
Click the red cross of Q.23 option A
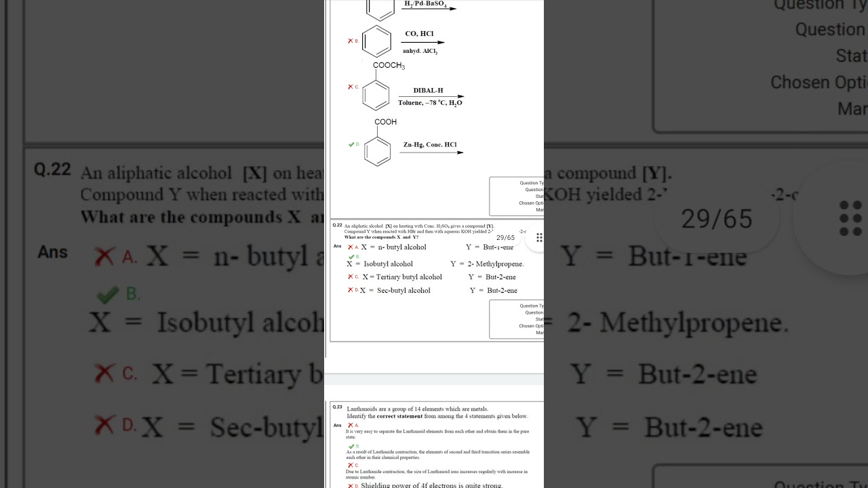[x=351, y=425]
